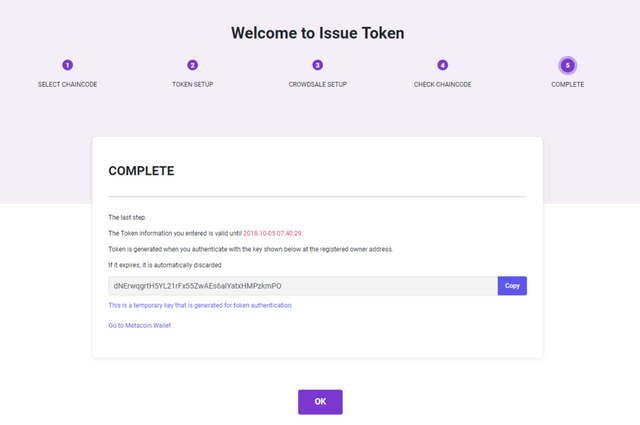
Task: Click the temporary key explanation note
Action: [x=200, y=305]
